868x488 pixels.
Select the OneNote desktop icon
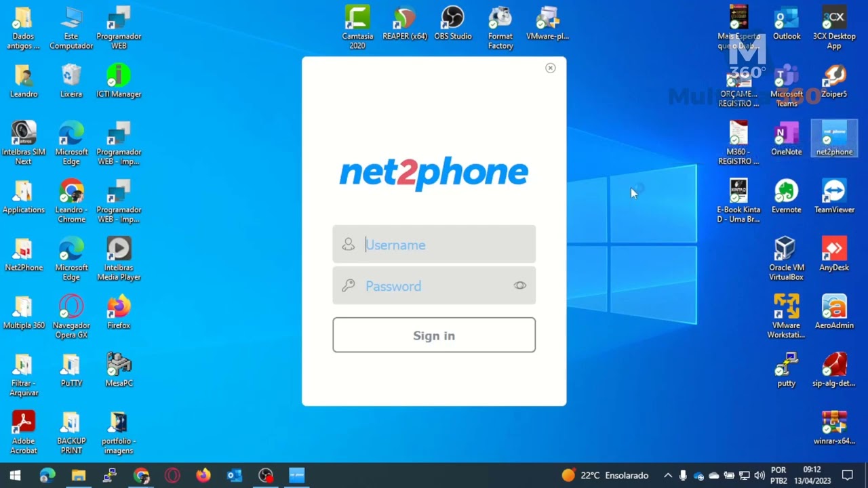tap(787, 139)
